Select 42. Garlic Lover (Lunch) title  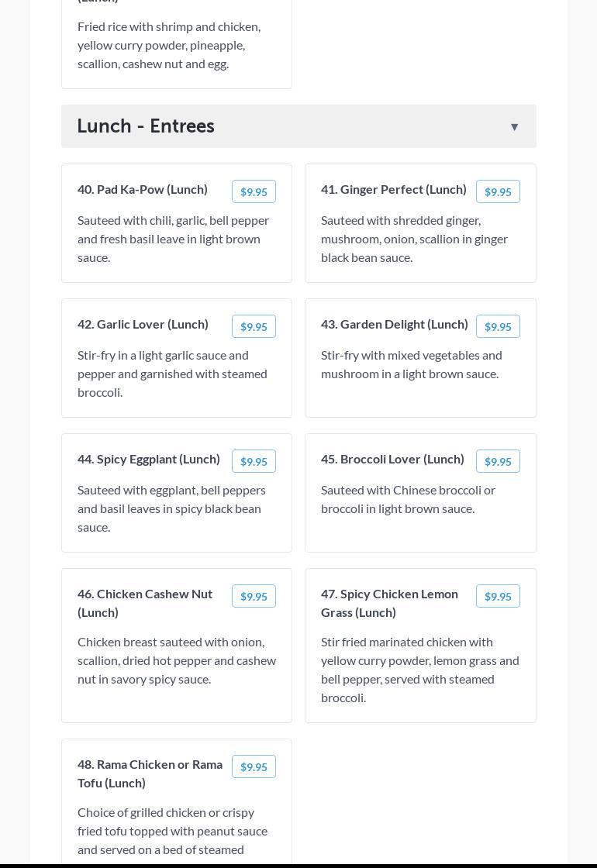[143, 324]
